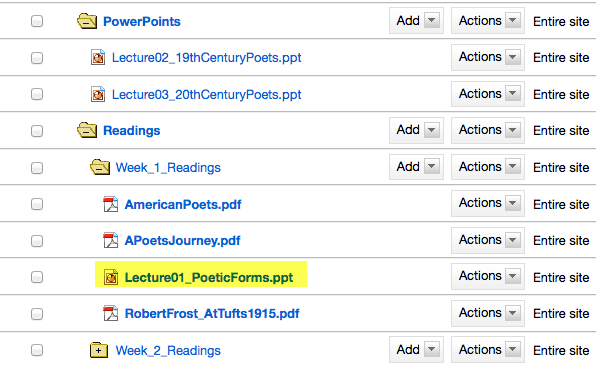Screen dimensions: 596x366
Task: Click the Lecture03_20thCenturyPoets PowerPoint file icon
Action: [98, 94]
